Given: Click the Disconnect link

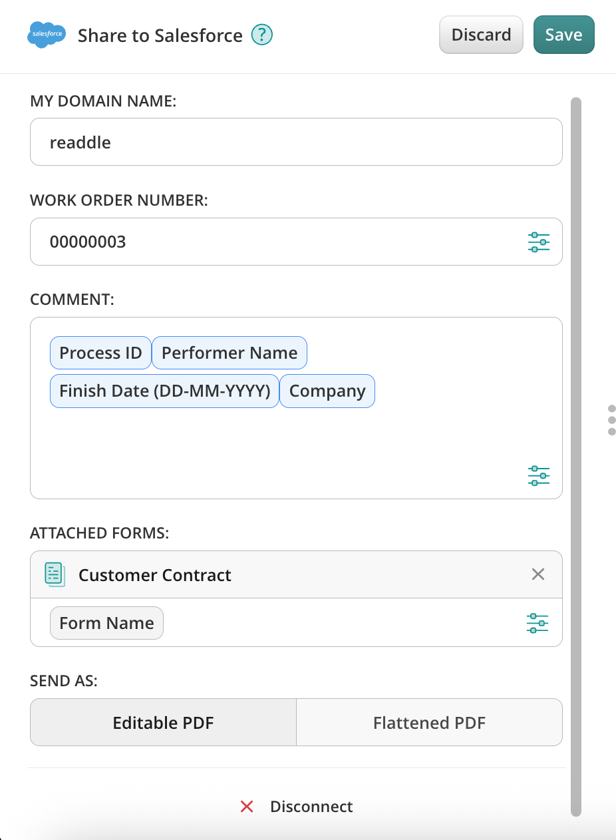Looking at the screenshot, I should pos(311,807).
